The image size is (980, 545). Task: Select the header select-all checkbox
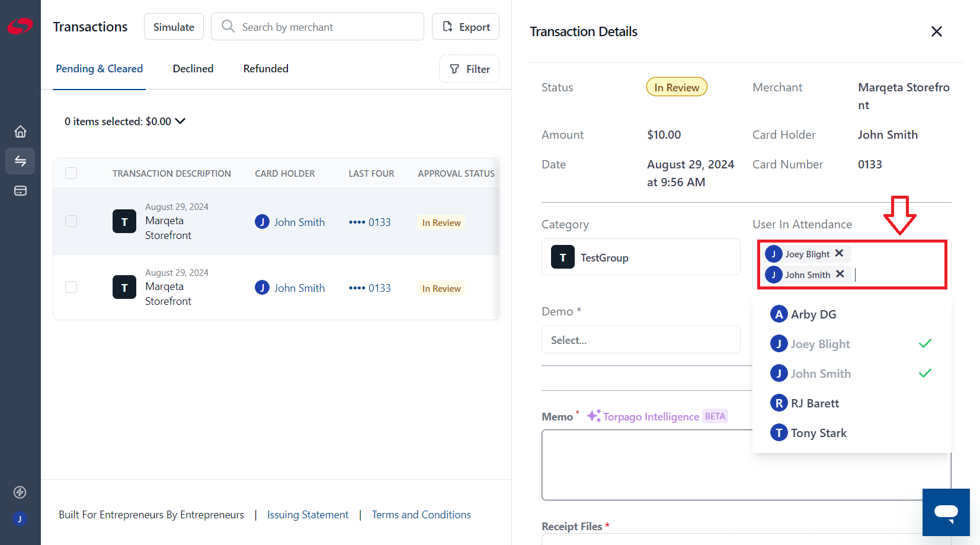point(71,173)
